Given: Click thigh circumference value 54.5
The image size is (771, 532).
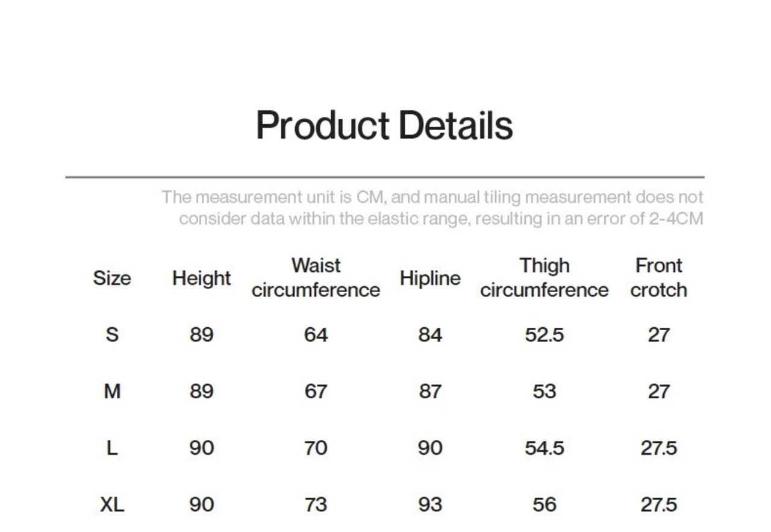Looking at the screenshot, I should [x=544, y=448].
